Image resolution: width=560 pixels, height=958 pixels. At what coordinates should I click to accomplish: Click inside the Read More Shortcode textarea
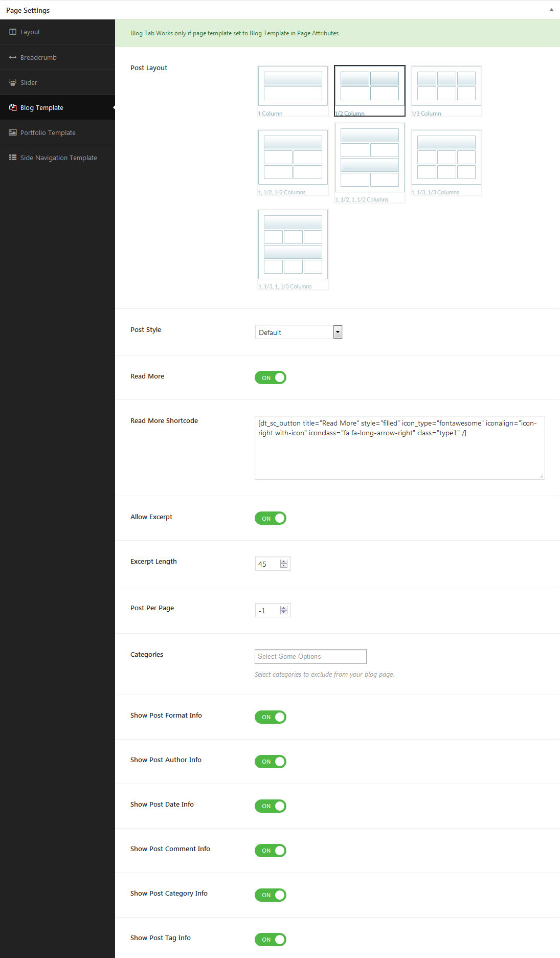point(400,448)
